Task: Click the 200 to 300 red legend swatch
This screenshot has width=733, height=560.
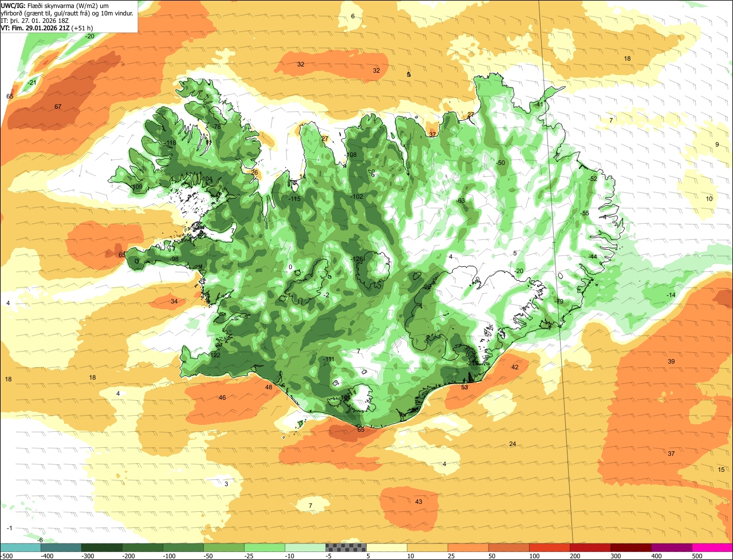Action: pyautogui.click(x=590, y=547)
